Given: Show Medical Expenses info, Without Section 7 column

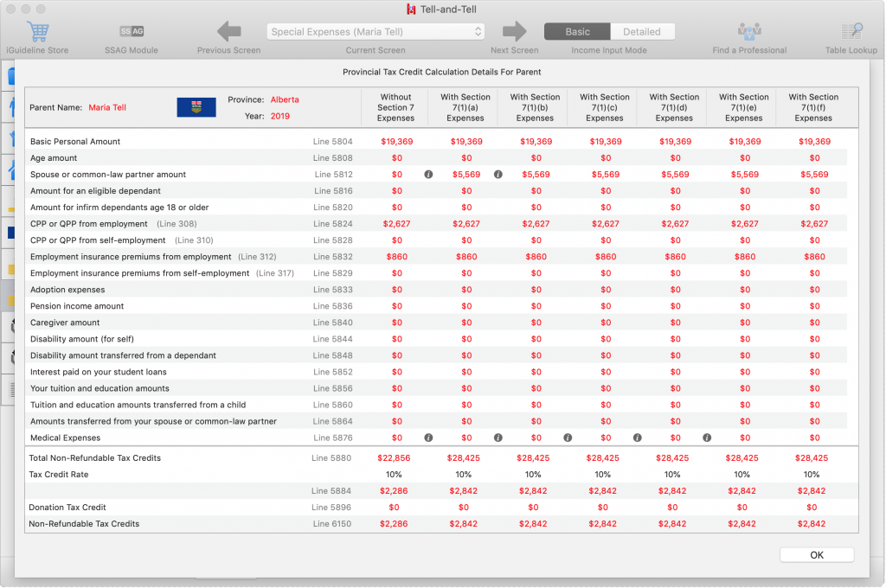Looking at the screenshot, I should click(x=428, y=438).
